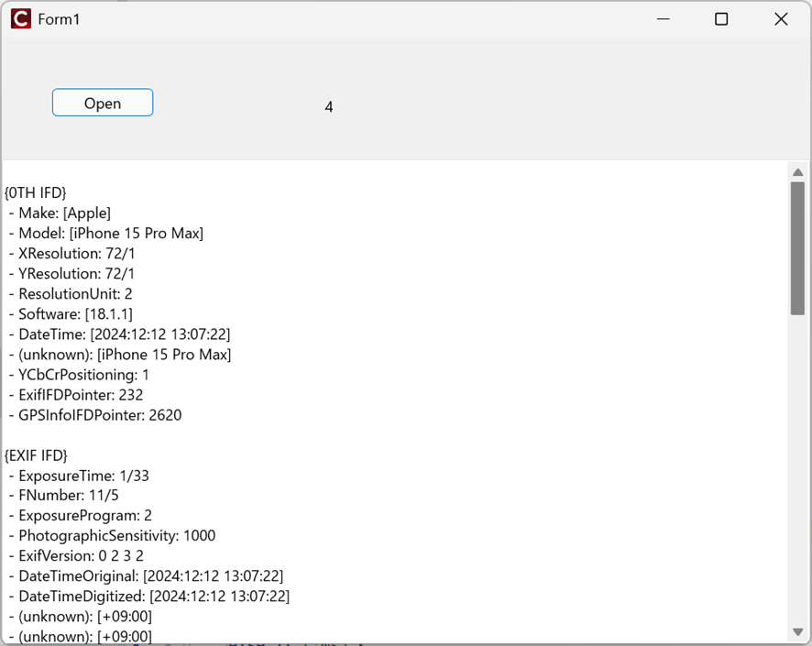This screenshot has height=646, width=812.
Task: Click the {EXIF IFD} header line
Action: pyautogui.click(x=37, y=455)
